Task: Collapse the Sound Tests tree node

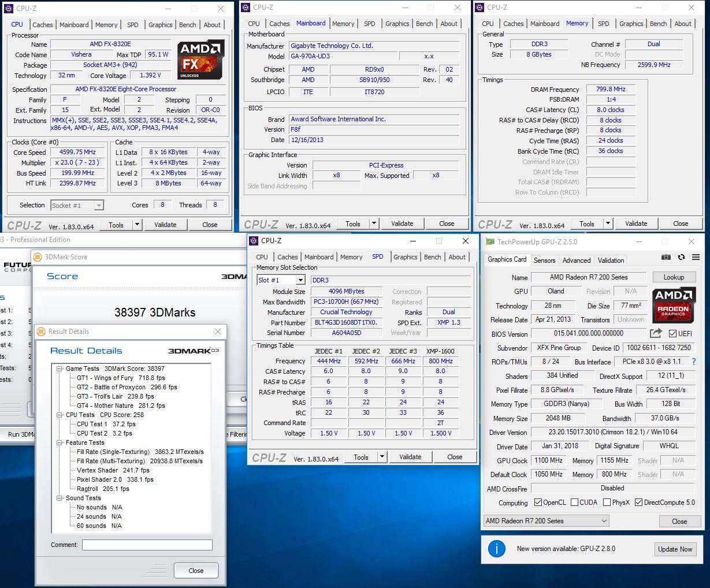Action: [60, 498]
